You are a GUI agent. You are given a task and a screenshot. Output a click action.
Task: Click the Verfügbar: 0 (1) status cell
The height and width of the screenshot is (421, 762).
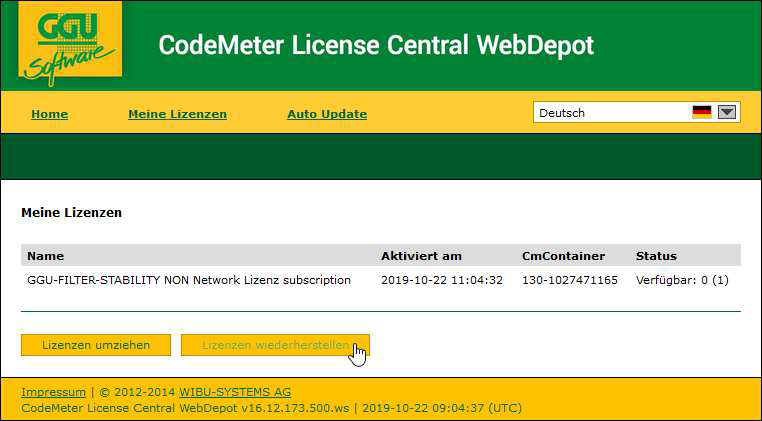coord(682,280)
